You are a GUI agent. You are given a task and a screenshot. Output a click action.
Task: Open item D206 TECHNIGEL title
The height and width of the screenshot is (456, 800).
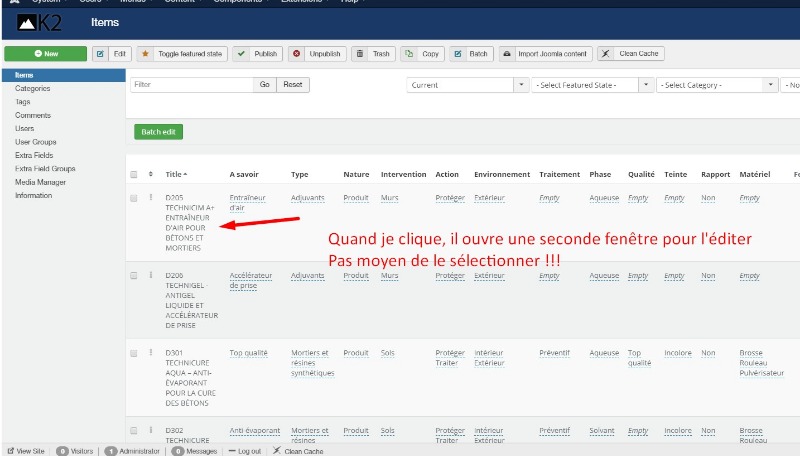click(x=191, y=300)
